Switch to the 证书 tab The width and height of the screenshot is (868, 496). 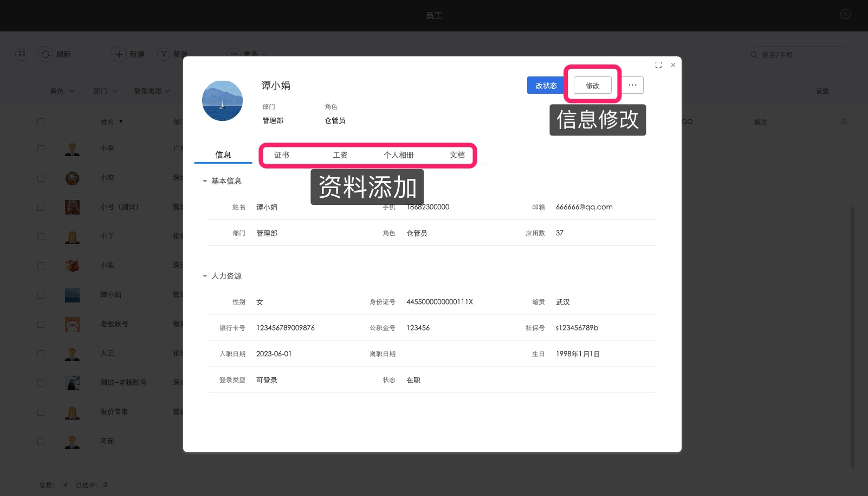coord(282,155)
